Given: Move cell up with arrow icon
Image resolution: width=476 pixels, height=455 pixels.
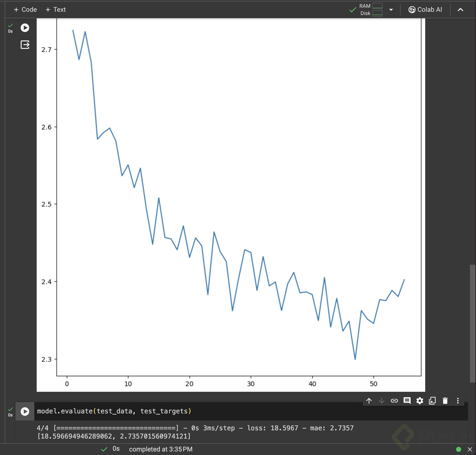Looking at the screenshot, I should (x=369, y=401).
